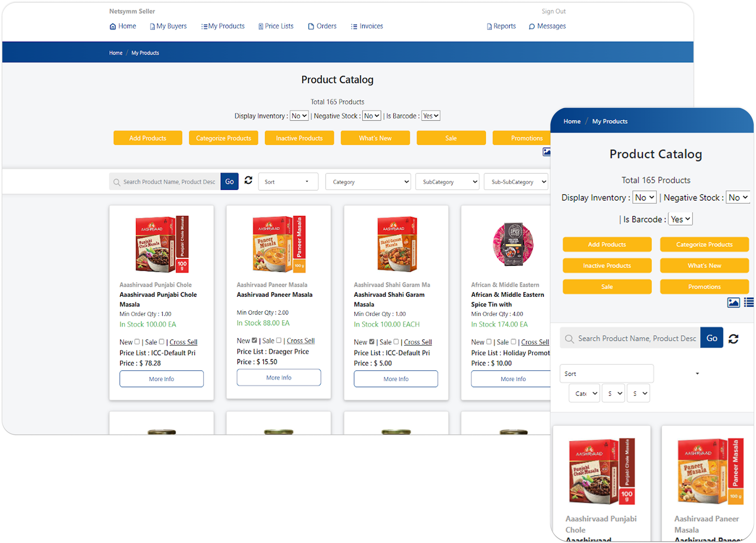Click Add Products button in desktop view
The height and width of the screenshot is (543, 756).
click(148, 138)
